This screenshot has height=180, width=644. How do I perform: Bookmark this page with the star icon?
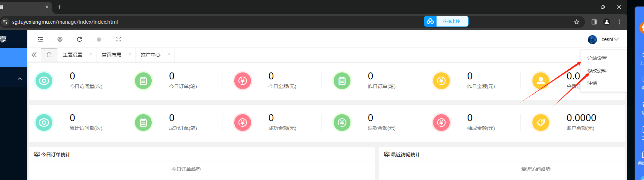point(577,22)
